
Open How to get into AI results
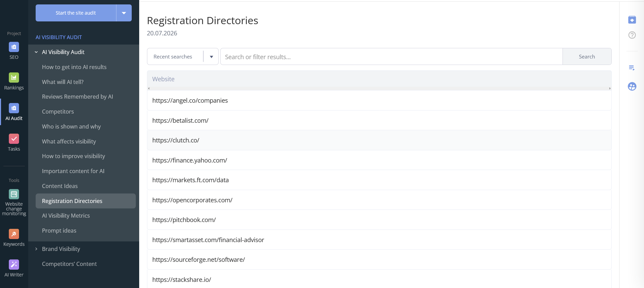74,67
